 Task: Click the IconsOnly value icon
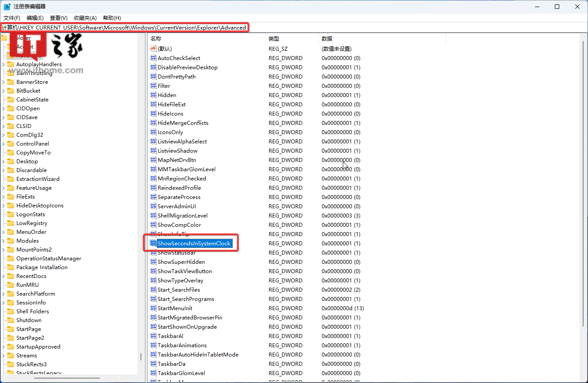coord(153,132)
